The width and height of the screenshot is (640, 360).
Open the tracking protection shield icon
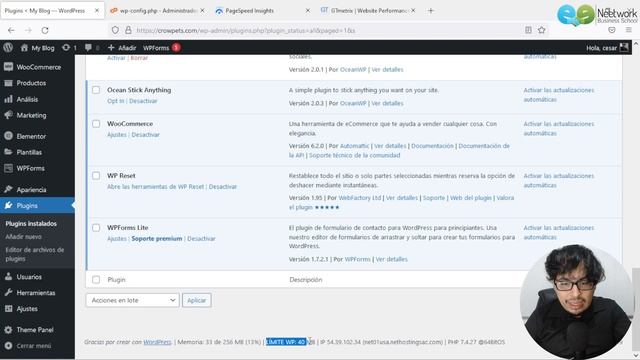115,30
